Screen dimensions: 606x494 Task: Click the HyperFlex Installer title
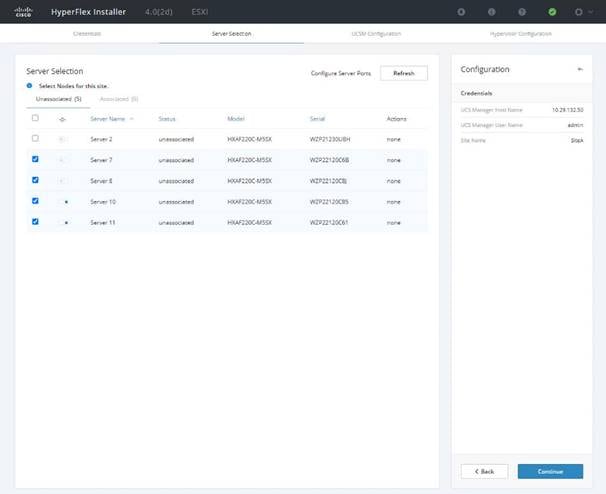89,12
